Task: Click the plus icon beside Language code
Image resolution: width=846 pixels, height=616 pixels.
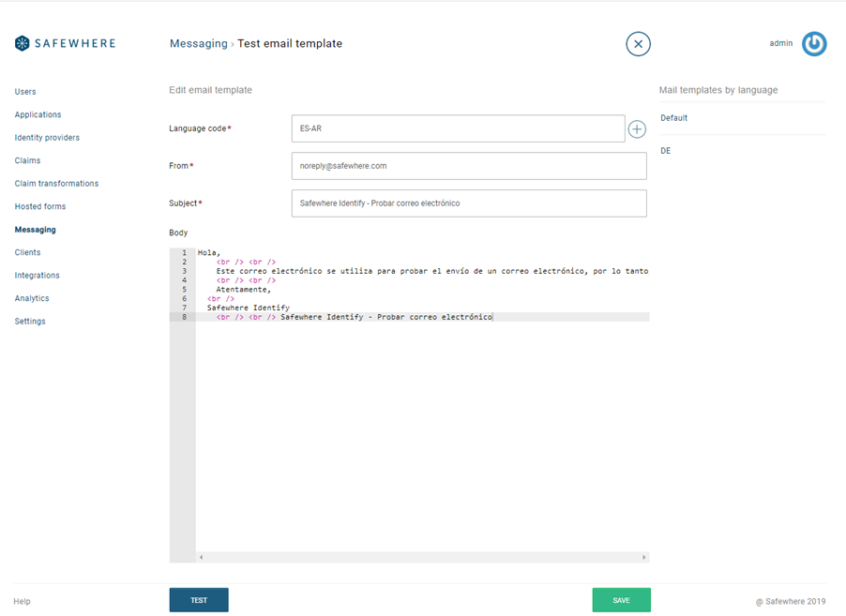Action: [637, 128]
